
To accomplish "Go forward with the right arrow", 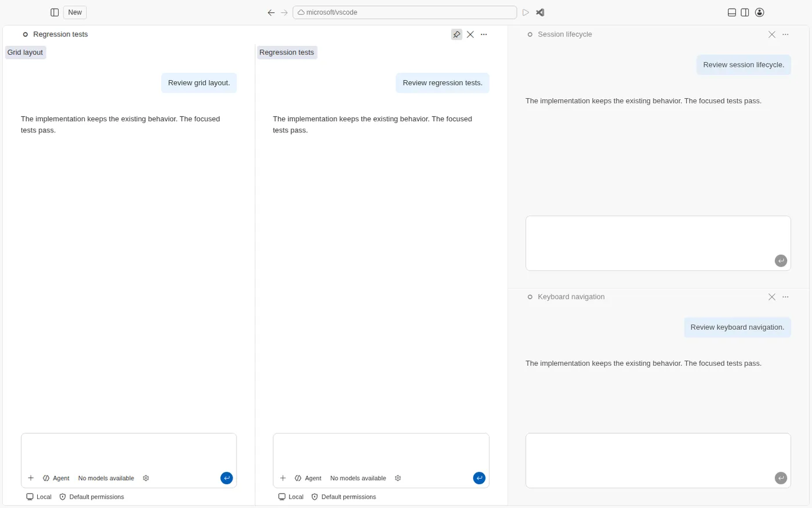I will (x=284, y=12).
